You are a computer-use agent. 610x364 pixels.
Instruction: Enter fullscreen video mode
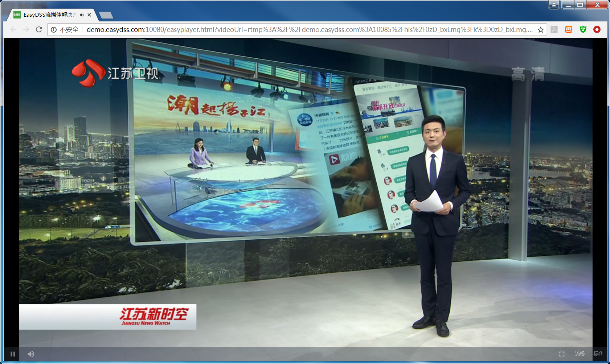click(x=562, y=354)
